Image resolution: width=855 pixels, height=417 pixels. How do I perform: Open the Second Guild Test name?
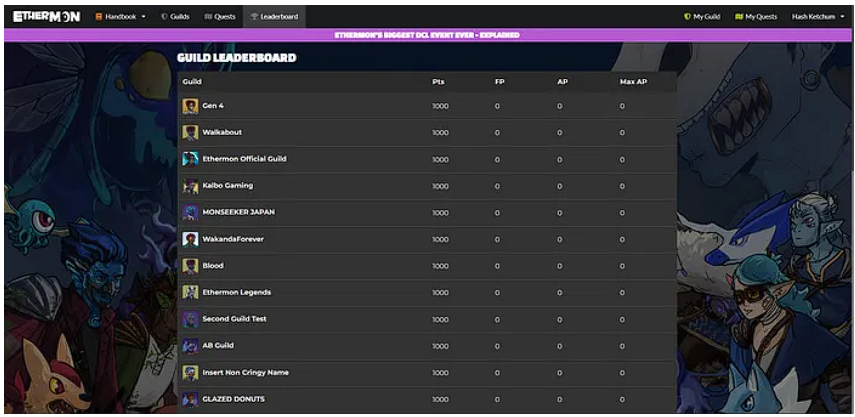tap(234, 319)
